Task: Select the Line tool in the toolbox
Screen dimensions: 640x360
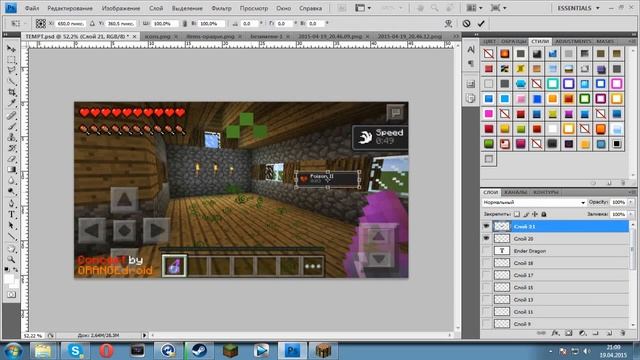Action: click(x=11, y=236)
